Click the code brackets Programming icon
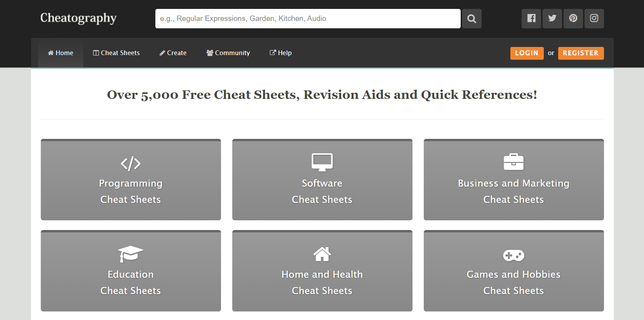This screenshot has height=320, width=644. coord(131,163)
